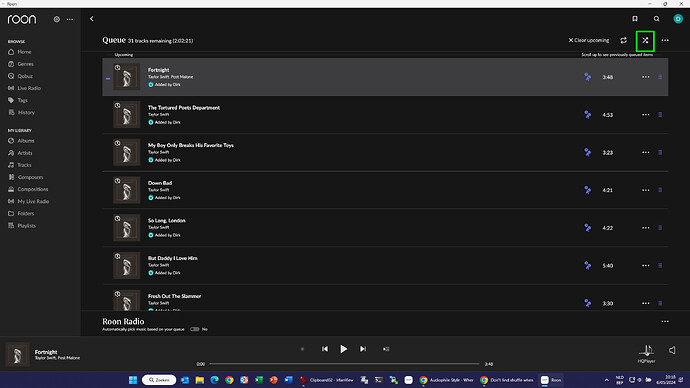Screen dimensions: 690x388
Task: Skip to next track
Action: (363, 349)
